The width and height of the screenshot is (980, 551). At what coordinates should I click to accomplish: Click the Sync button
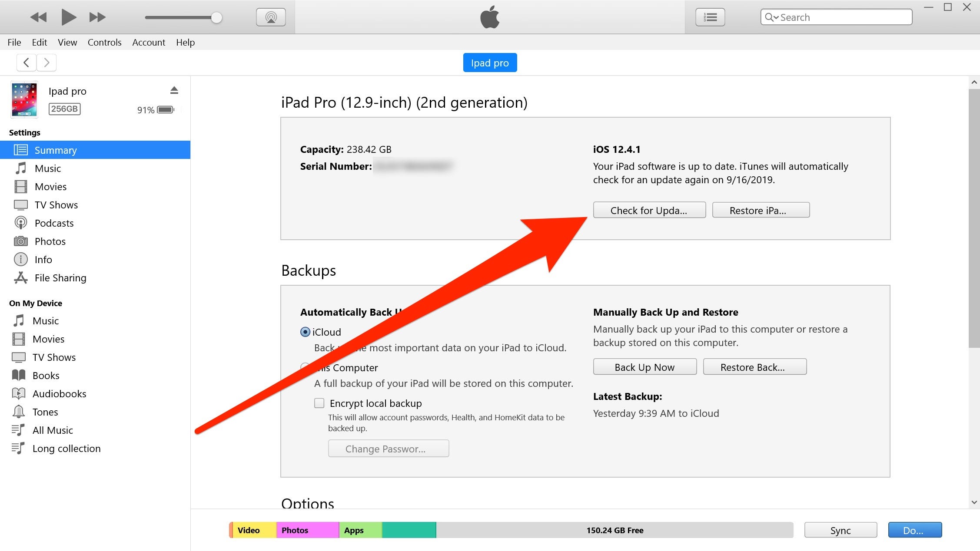coord(840,530)
